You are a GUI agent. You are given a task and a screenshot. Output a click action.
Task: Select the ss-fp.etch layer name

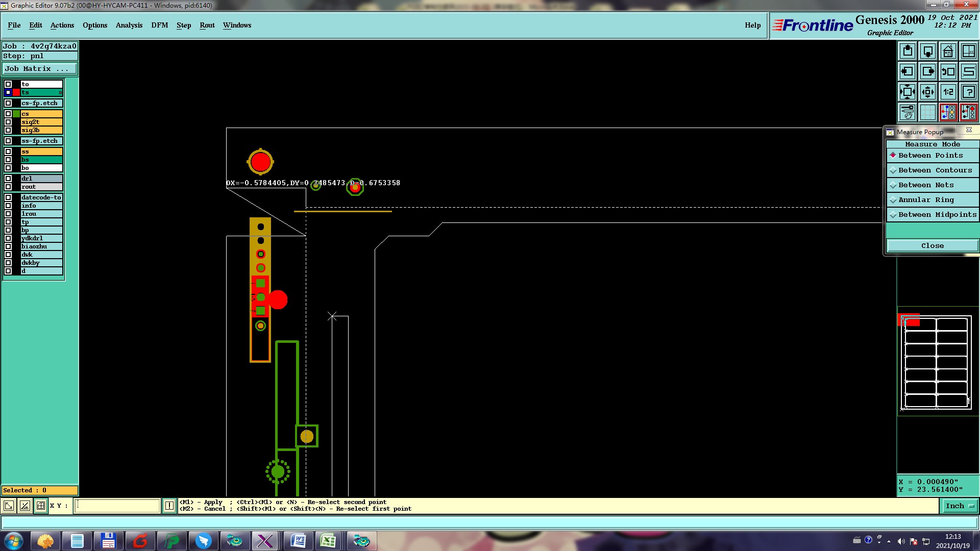pyautogui.click(x=41, y=141)
